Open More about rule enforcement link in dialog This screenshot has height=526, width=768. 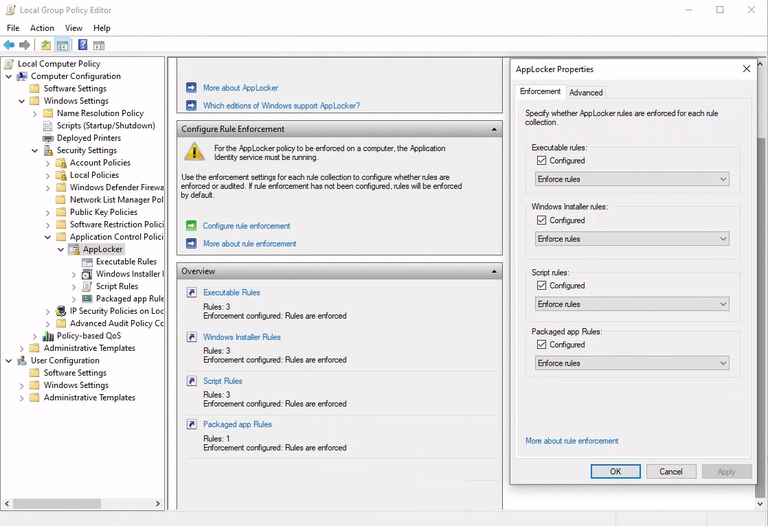571,441
